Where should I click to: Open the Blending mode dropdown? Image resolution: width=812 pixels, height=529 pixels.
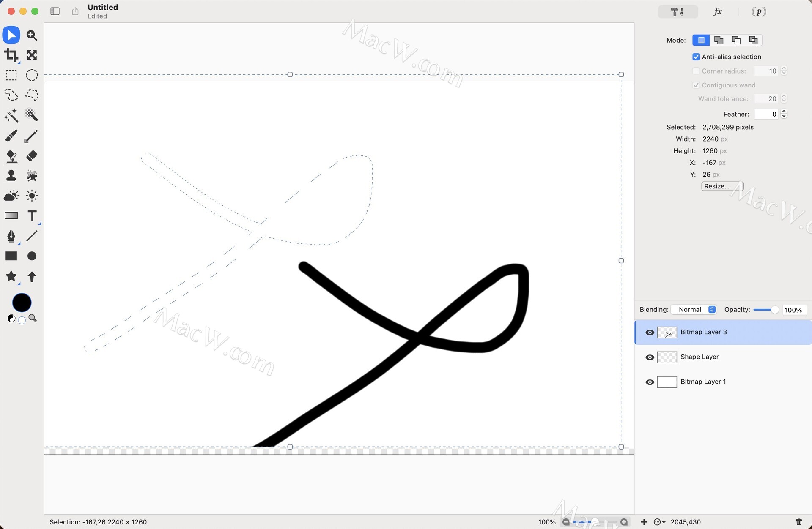pos(694,310)
